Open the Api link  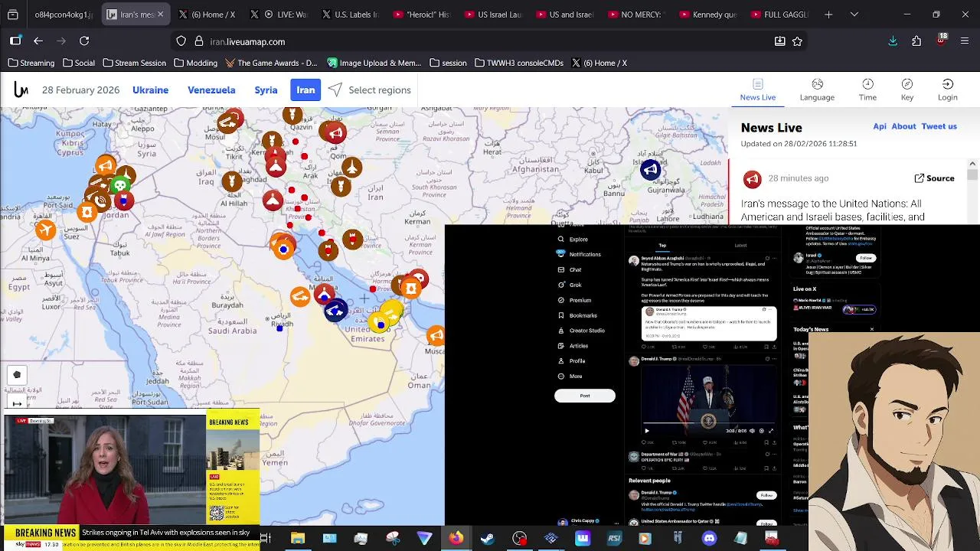coord(880,126)
